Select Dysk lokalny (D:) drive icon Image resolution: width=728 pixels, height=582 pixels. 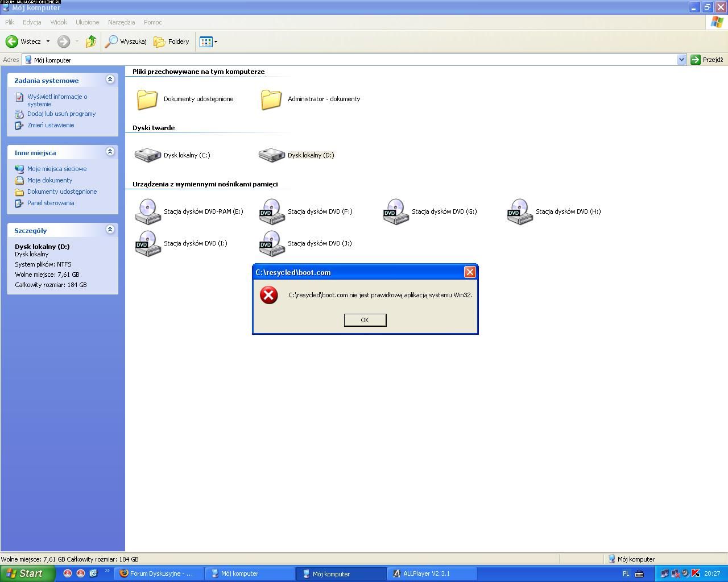(272, 155)
